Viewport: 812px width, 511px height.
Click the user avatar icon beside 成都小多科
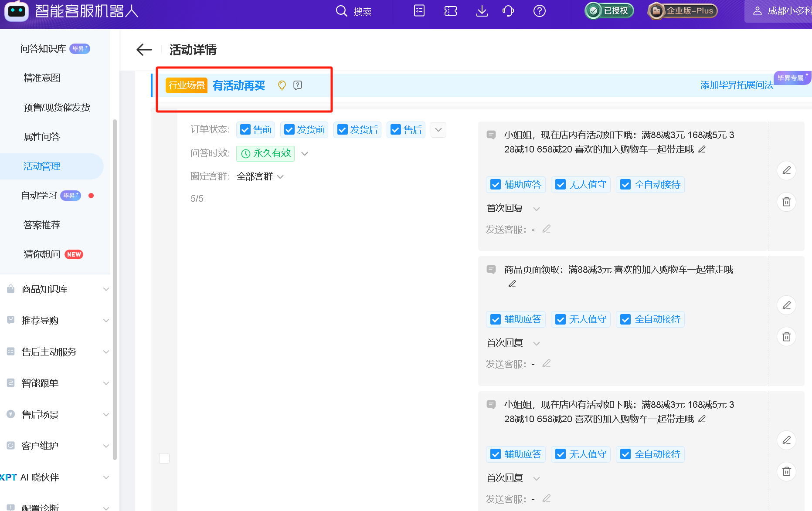tap(758, 11)
